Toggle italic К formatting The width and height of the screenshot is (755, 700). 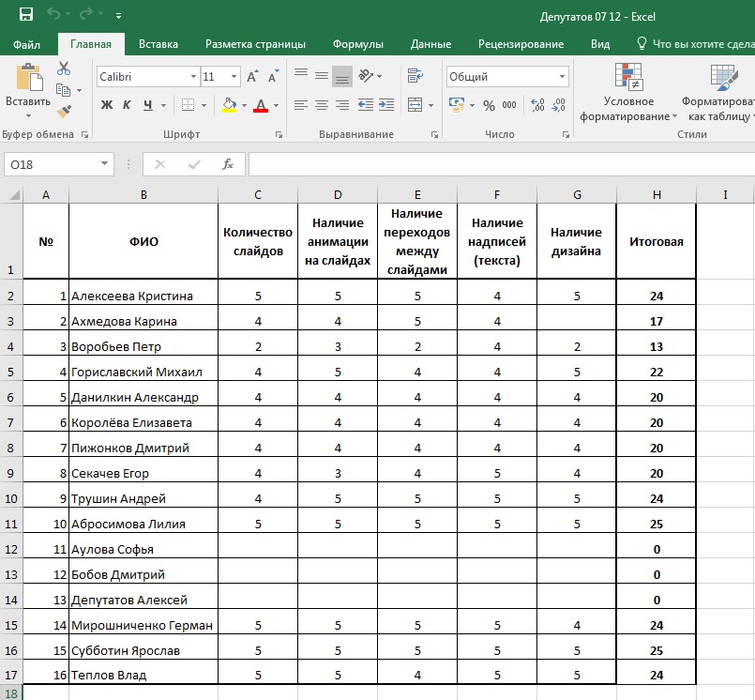[127, 105]
